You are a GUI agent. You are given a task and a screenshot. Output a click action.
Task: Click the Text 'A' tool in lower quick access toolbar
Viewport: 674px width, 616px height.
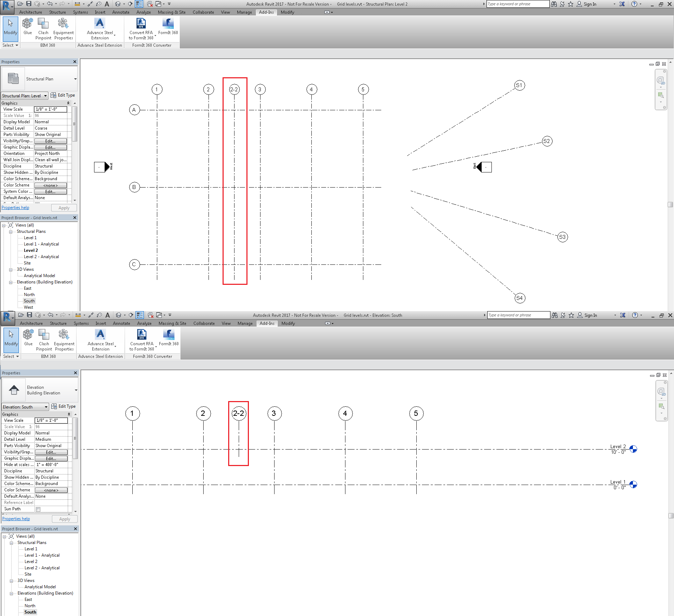pos(108,315)
